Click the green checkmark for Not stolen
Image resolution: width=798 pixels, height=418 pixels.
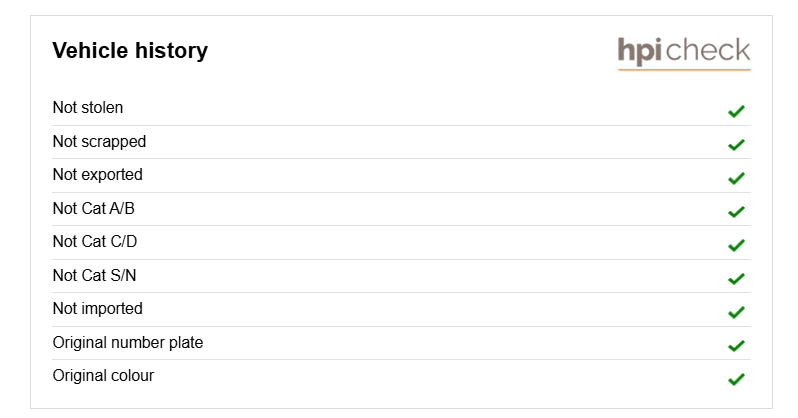coord(737,111)
